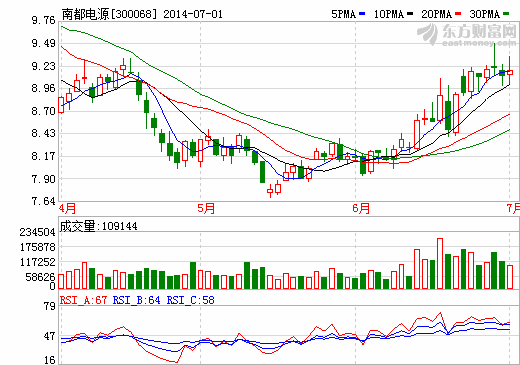
Task: Click the RSI_A:67 indicator label
Action: tap(83, 300)
